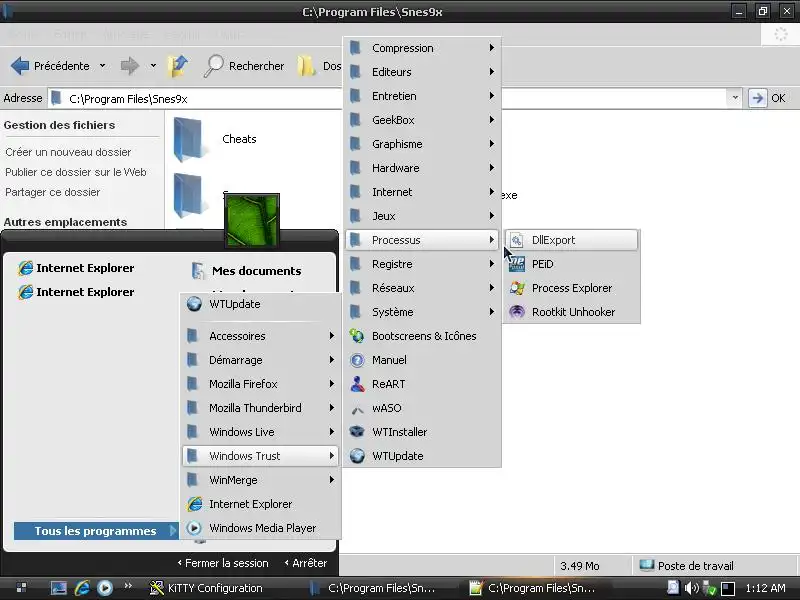Open the GeekBox submenu
The height and width of the screenshot is (600, 800).
422,120
